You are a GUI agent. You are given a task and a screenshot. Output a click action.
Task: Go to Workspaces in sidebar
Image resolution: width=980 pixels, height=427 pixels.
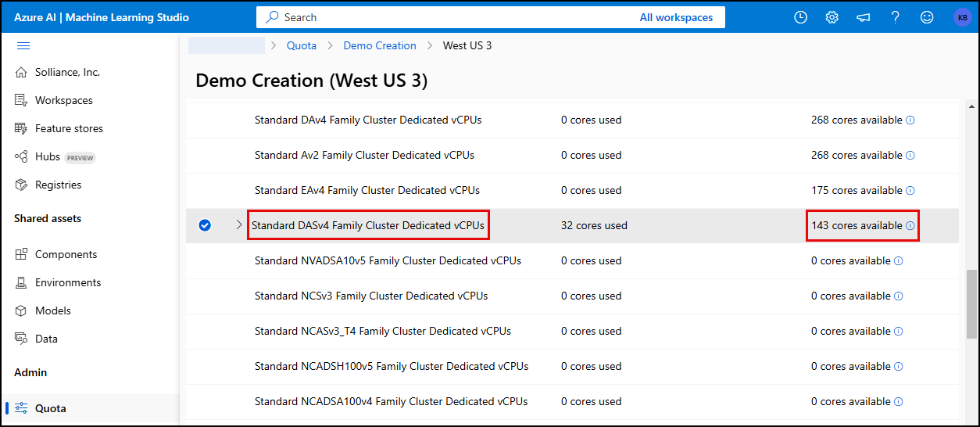point(64,100)
